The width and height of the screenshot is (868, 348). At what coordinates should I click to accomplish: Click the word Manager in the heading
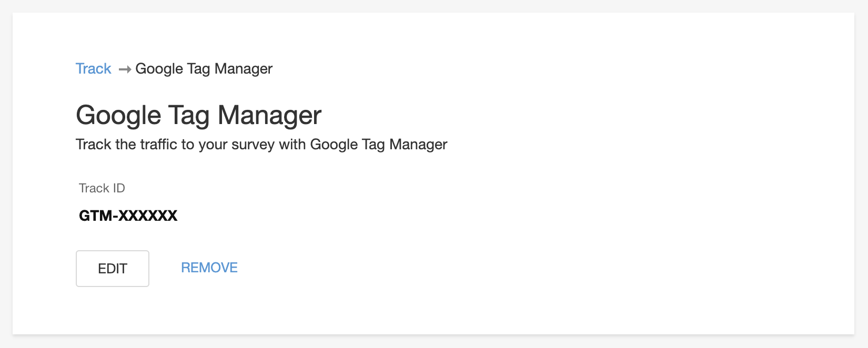269,115
